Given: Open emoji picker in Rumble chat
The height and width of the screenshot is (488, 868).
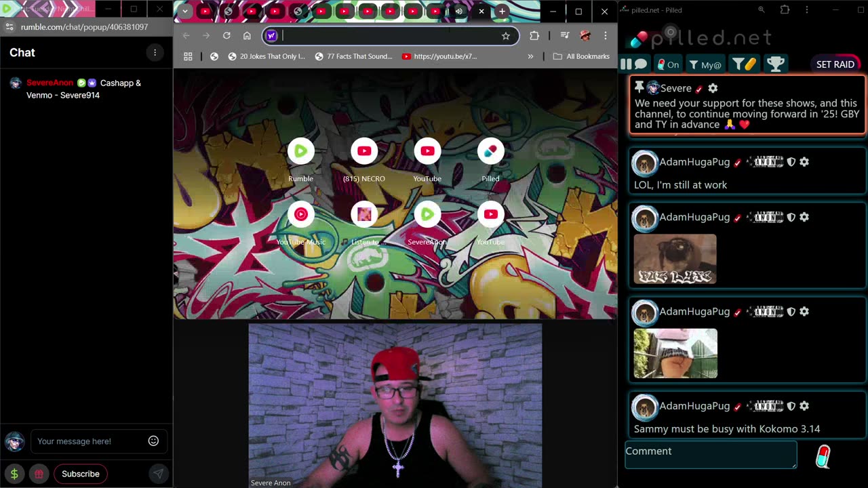Looking at the screenshot, I should [x=153, y=441].
